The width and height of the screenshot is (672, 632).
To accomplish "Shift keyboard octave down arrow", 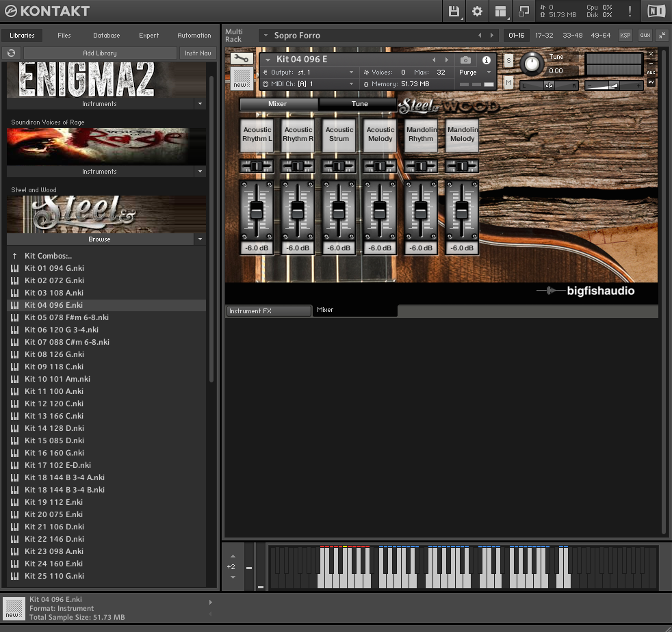I will pos(233,577).
